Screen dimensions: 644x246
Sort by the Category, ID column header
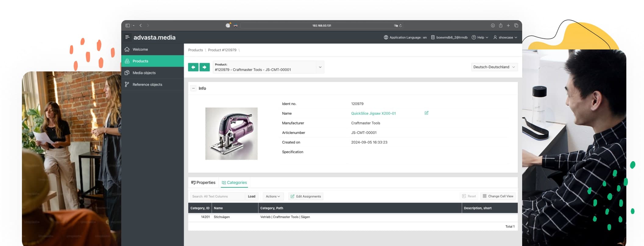[200, 208]
